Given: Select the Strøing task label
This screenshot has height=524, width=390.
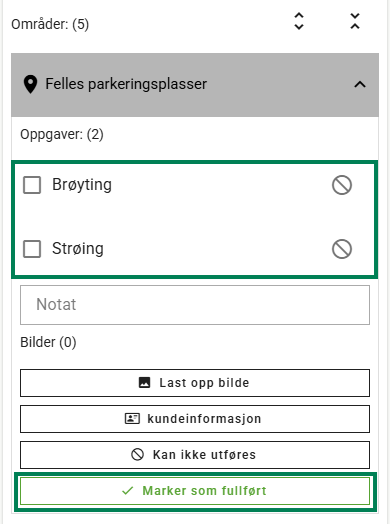Looking at the screenshot, I should pos(78,249).
